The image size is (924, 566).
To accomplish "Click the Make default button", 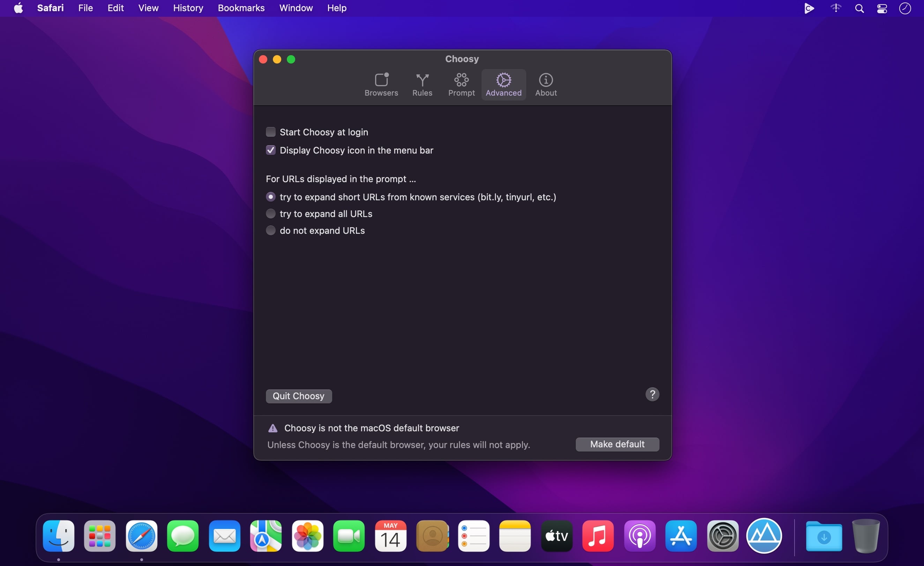I will [x=617, y=444].
